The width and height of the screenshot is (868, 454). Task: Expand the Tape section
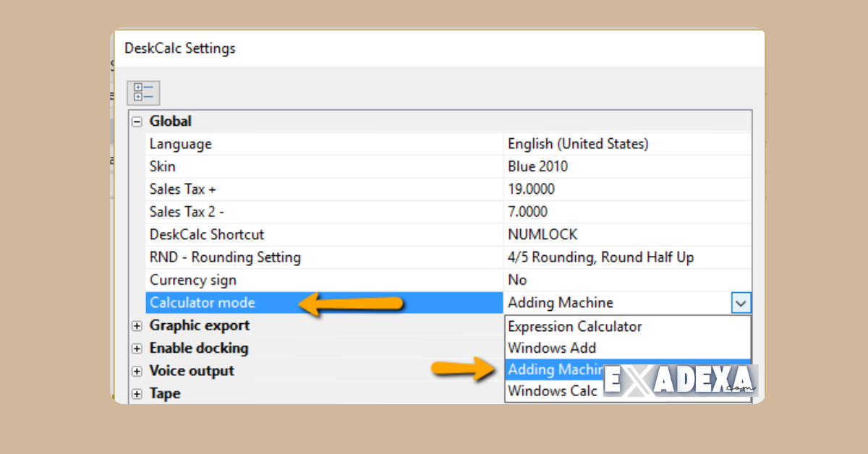tap(137, 393)
